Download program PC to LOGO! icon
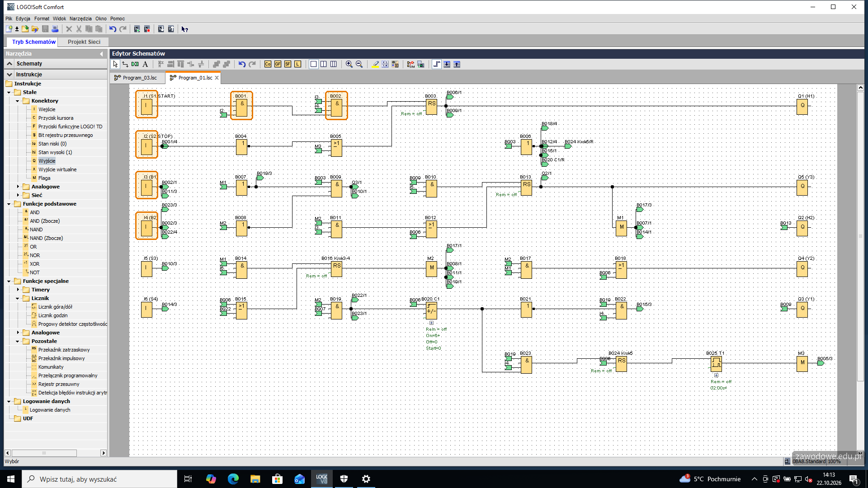Screen dimensions: 868x488 pos(161,29)
